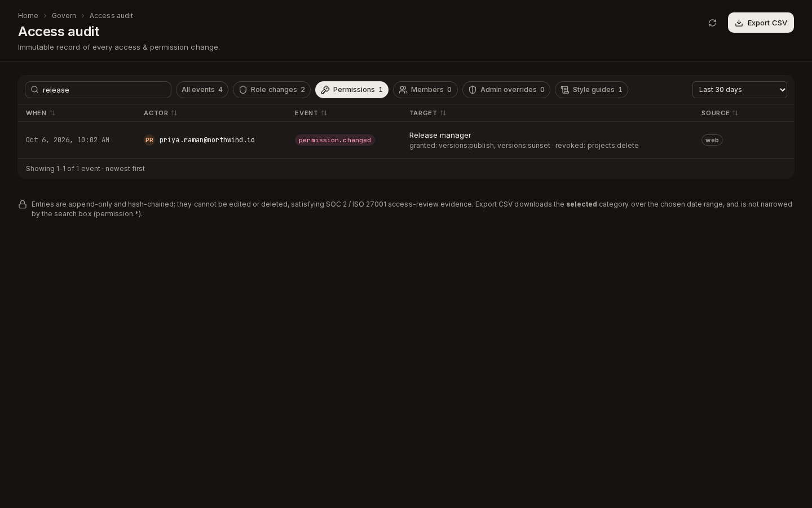812x508 pixels.
Task: Export the audit log as CSV
Action: 761,23
